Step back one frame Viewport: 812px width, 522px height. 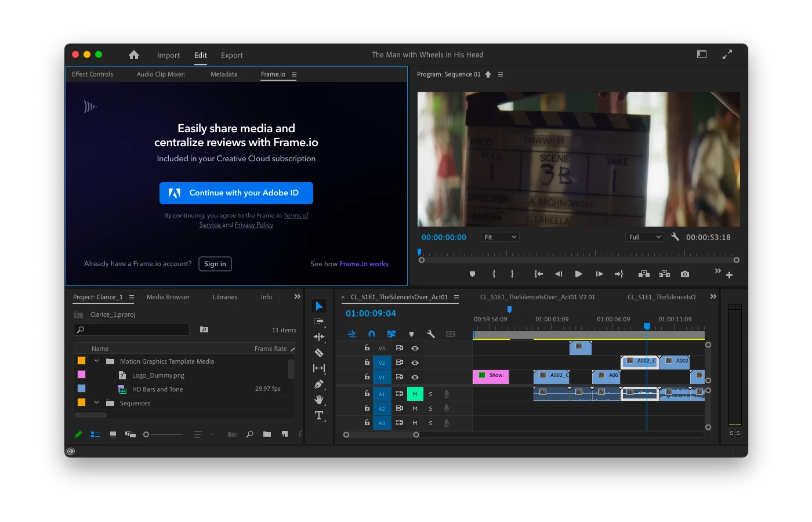[559, 274]
